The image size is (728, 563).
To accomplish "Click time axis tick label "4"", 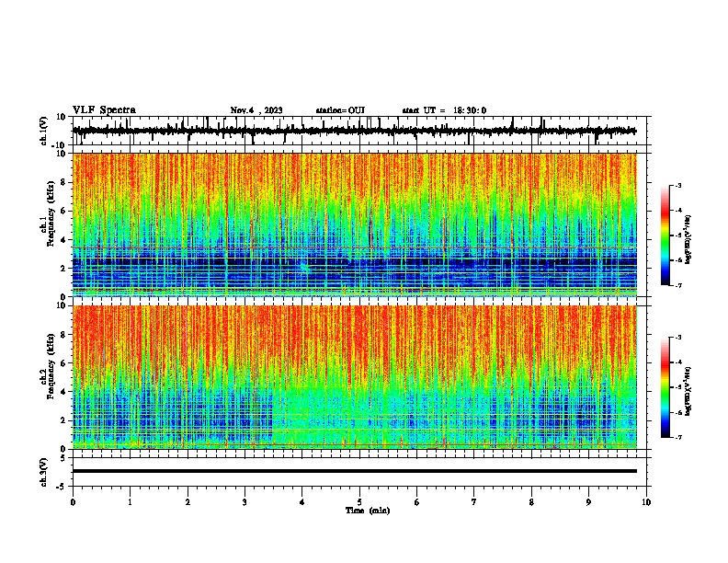I will (x=302, y=502).
